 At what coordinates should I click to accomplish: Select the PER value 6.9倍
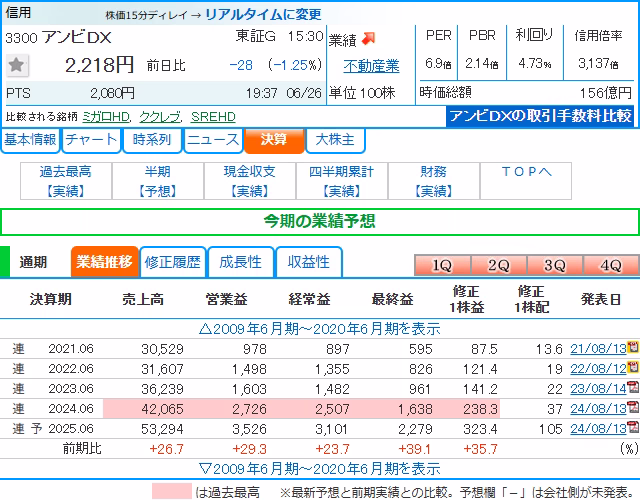point(438,63)
